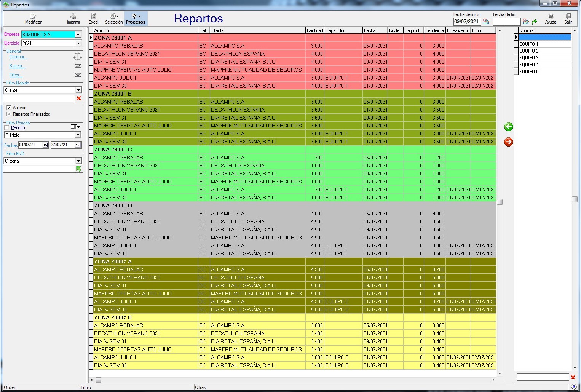Click green curved arrow next to Fecha de fin
This screenshot has width=581, height=392.
pyautogui.click(x=535, y=22)
